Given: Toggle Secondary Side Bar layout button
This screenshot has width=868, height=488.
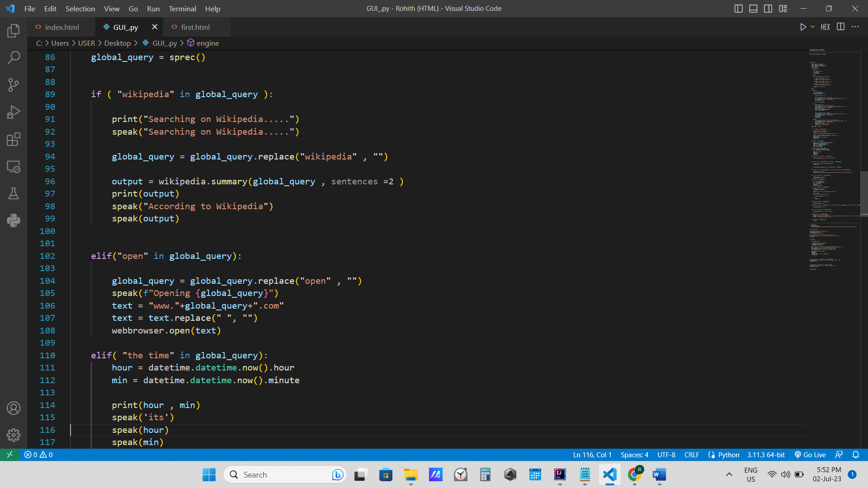Looking at the screenshot, I should 768,9.
